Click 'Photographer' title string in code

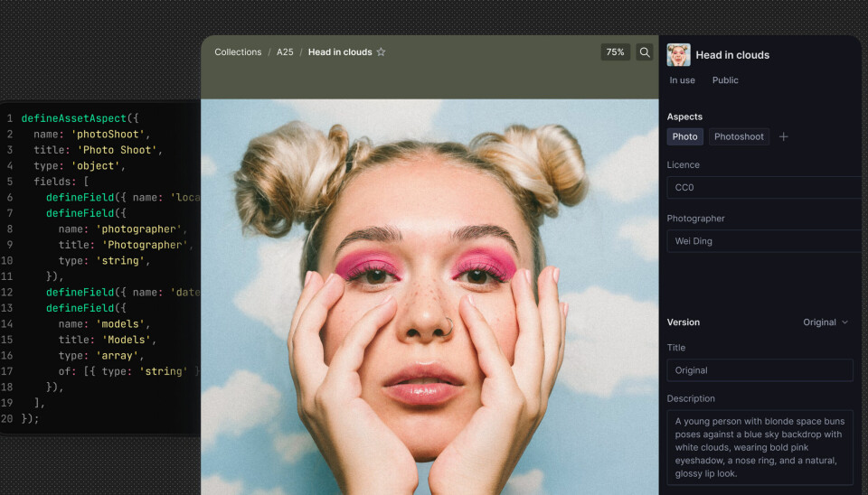point(145,245)
